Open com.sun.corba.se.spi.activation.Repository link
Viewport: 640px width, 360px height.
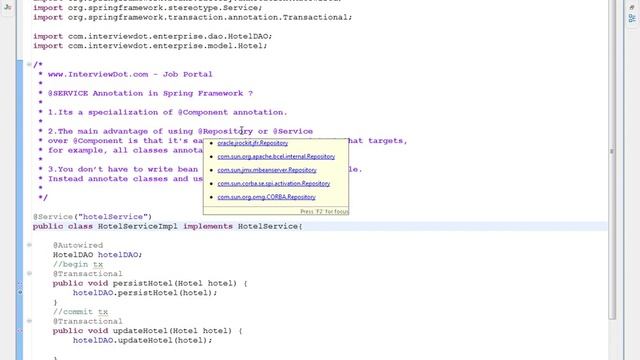[x=274, y=184]
